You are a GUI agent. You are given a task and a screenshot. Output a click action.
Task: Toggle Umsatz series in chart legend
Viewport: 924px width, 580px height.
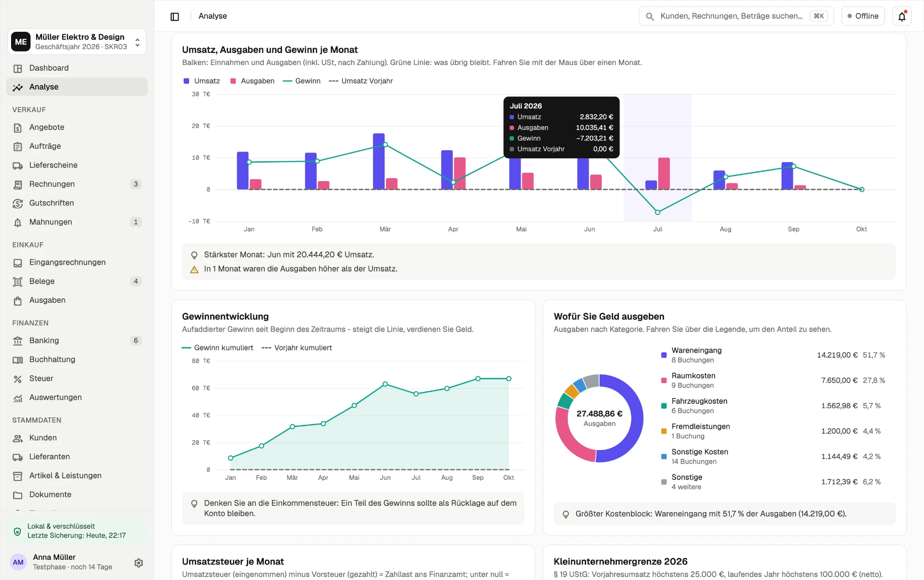click(x=202, y=81)
